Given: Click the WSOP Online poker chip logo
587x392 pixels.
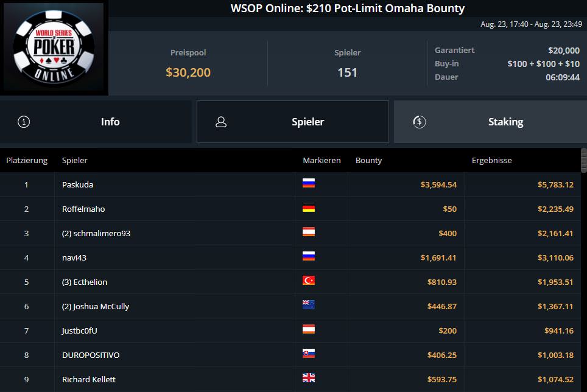Looking at the screenshot, I should [x=54, y=48].
